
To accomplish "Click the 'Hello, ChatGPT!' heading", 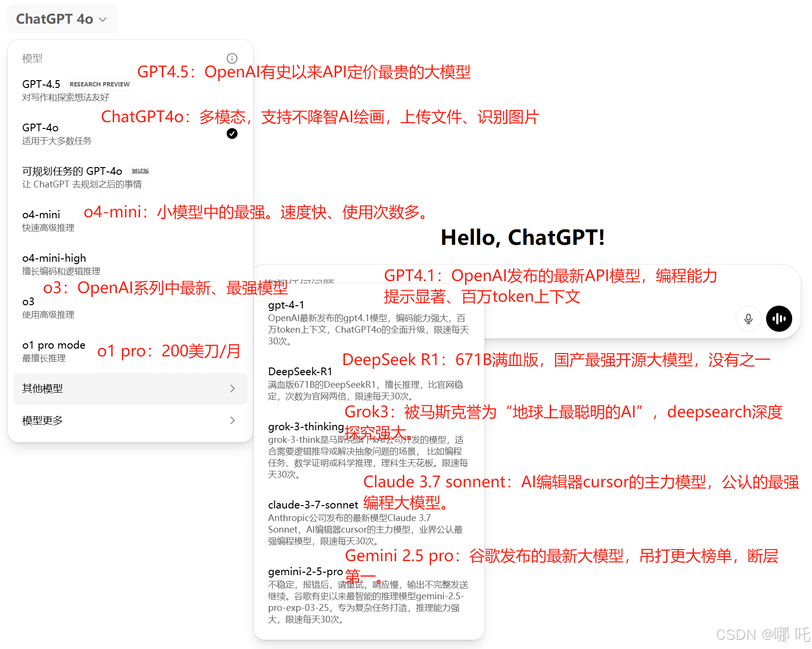I will 523,238.
